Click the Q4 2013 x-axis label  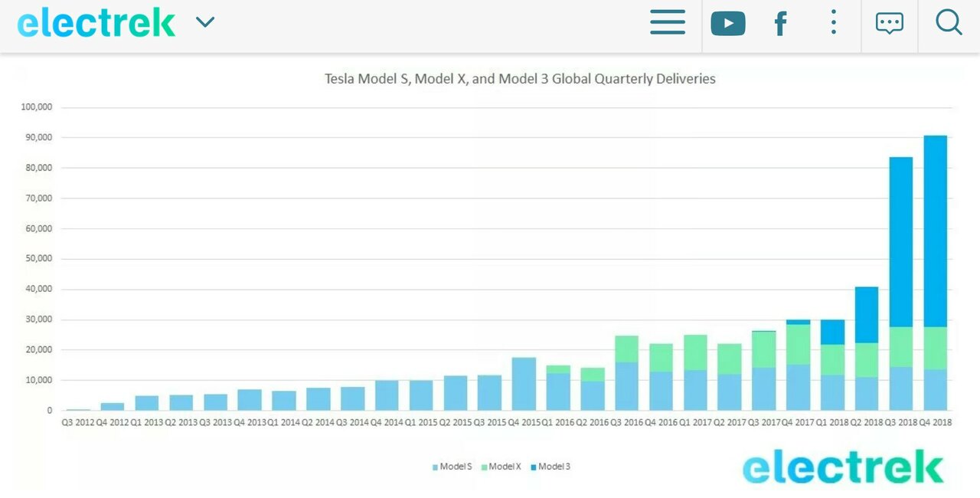[250, 422]
